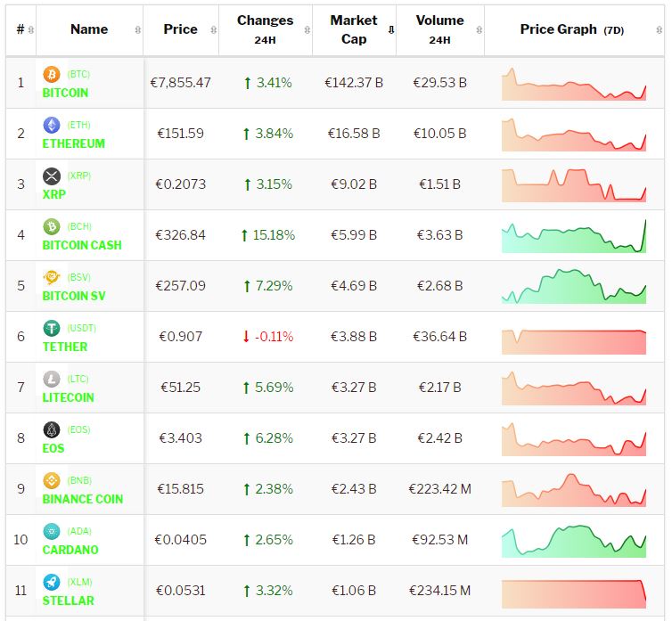Sort by Volume 24H column header
This screenshot has height=621, width=672.
[439, 29]
